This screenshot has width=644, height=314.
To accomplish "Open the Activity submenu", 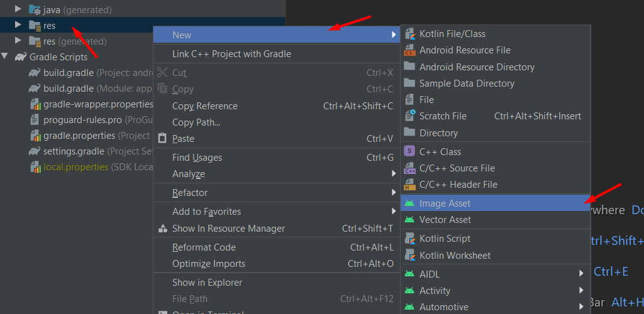I will point(435,291).
